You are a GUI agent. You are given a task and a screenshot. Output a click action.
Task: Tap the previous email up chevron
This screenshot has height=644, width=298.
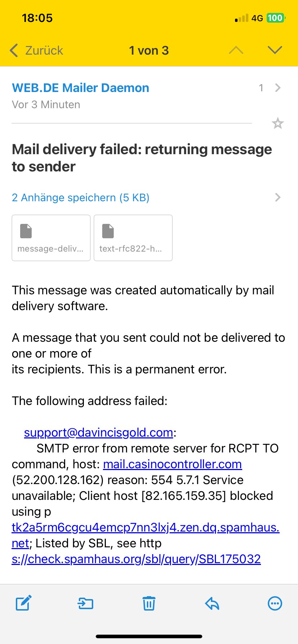[x=236, y=50]
